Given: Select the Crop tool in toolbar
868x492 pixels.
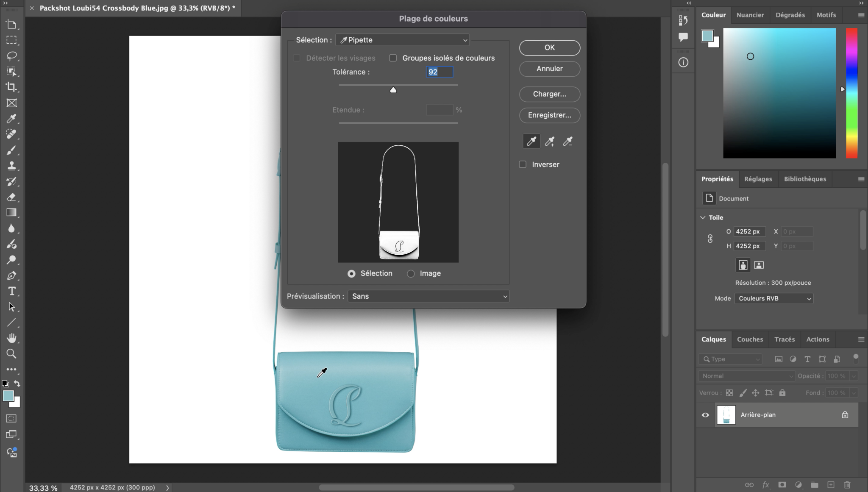Looking at the screenshot, I should pos(11,87).
